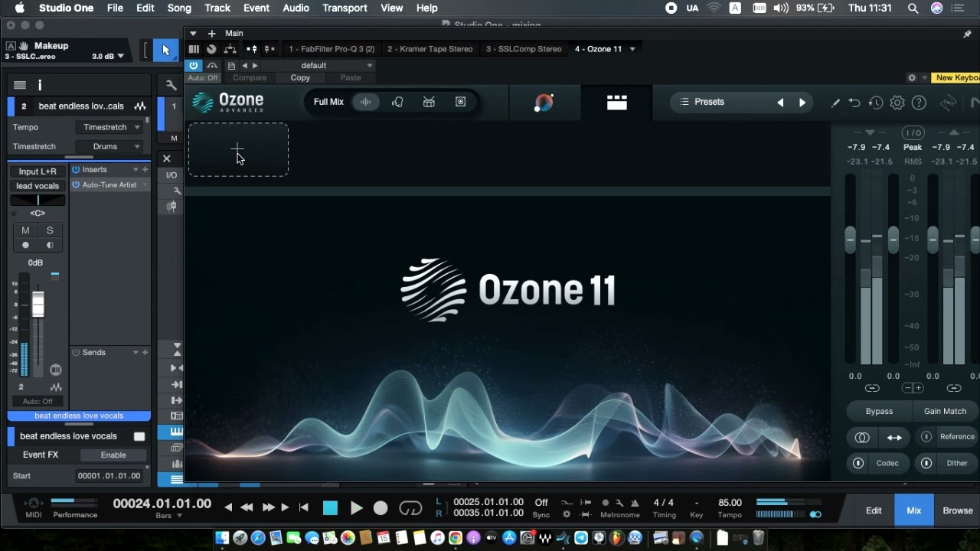Open the Inserts dropdown arrow
This screenshot has height=551, width=980.
point(136,170)
